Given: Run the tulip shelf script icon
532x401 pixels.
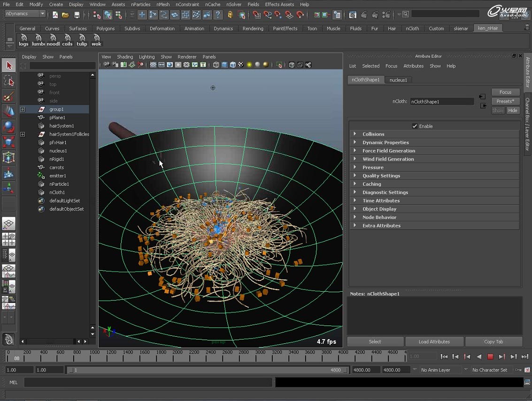Looking at the screenshot, I should [x=82, y=40].
